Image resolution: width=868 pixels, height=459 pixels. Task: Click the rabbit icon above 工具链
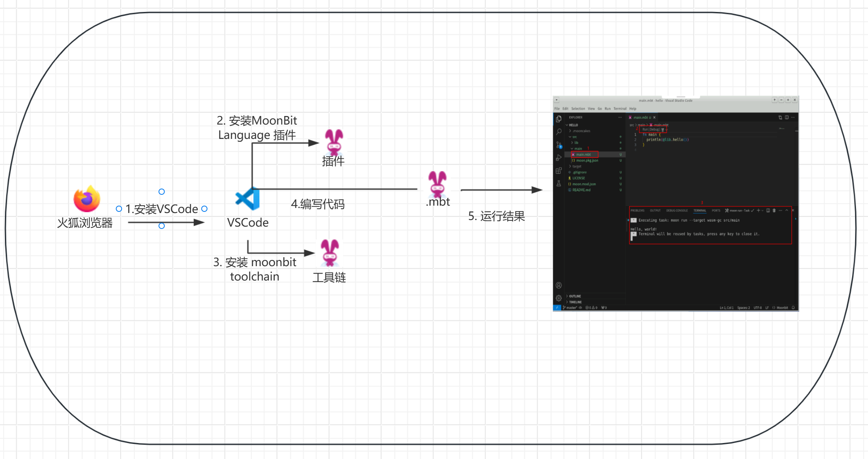(330, 253)
